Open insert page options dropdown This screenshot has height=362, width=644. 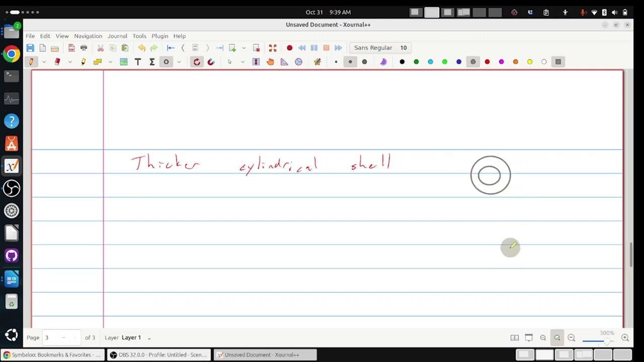pos(244,48)
